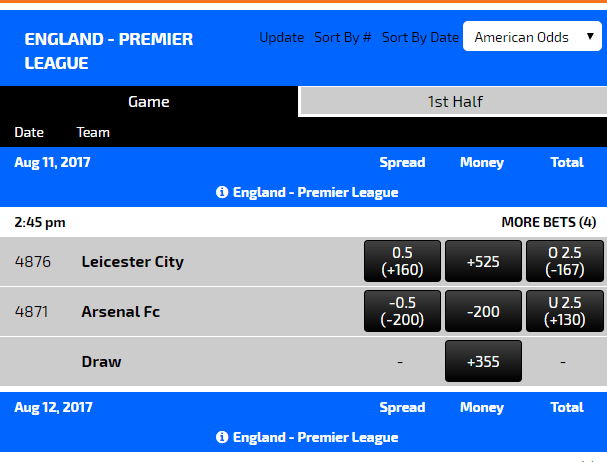
Task: Sort games by date
Action: (420, 37)
